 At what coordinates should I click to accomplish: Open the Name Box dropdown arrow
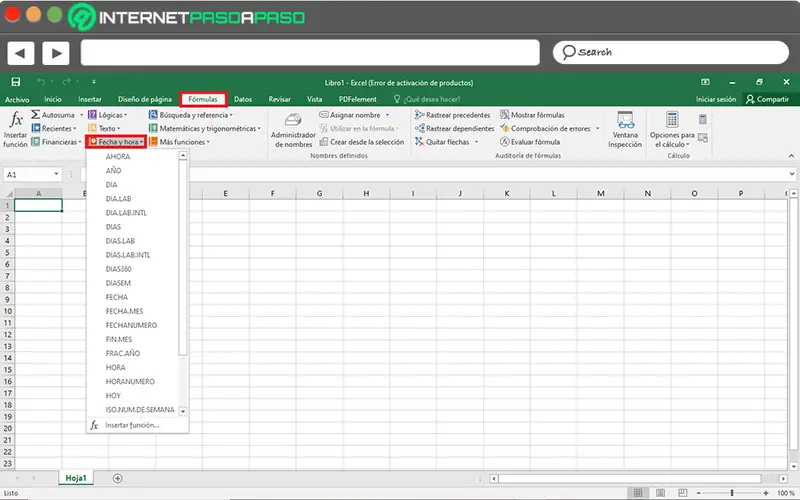pyautogui.click(x=56, y=174)
